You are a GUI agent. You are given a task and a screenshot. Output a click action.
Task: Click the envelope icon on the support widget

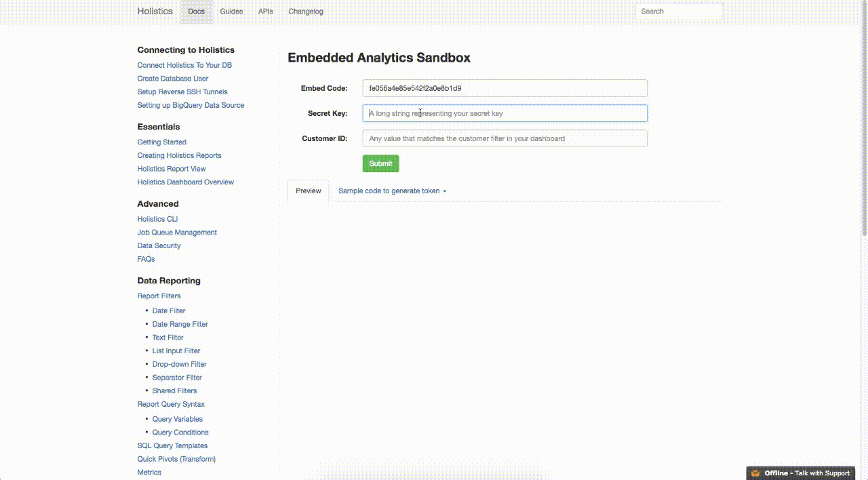(x=755, y=473)
